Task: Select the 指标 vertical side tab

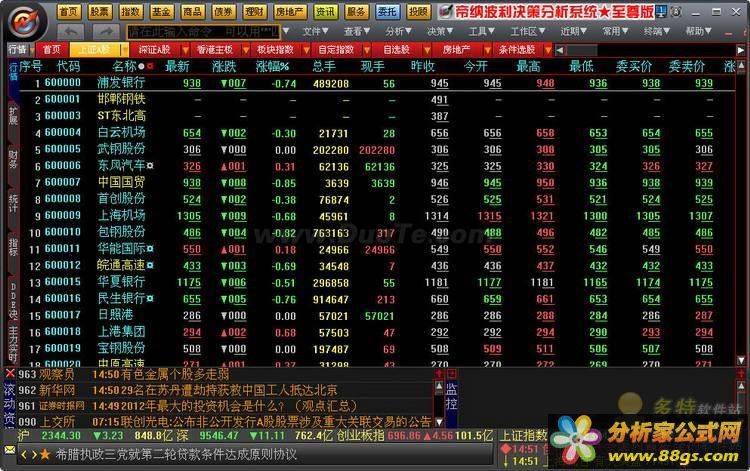Action: pos(13,247)
